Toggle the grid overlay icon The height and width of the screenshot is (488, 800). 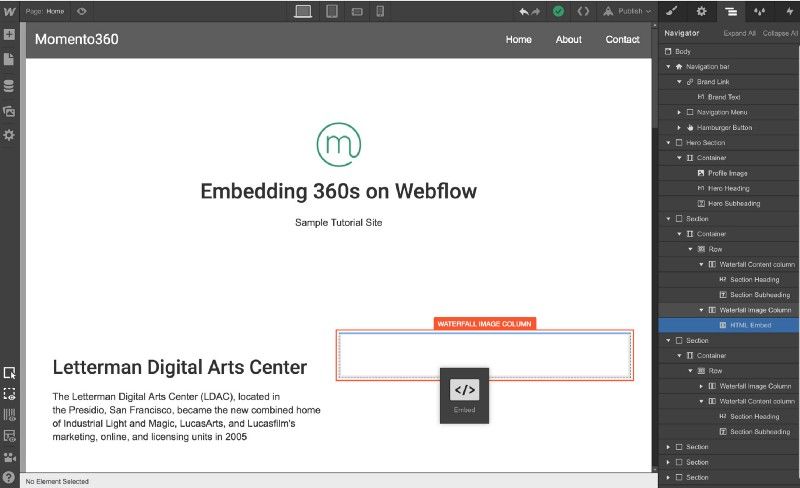point(9,414)
